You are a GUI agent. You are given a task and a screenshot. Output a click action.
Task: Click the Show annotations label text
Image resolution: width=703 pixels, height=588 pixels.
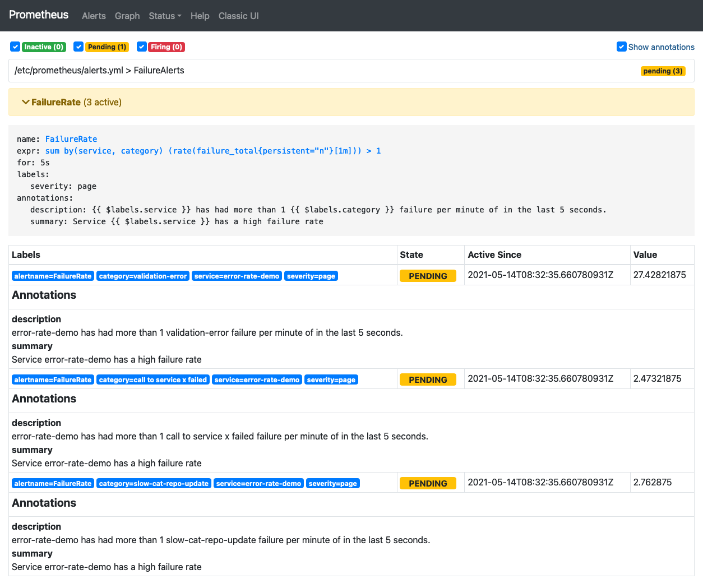pos(661,47)
